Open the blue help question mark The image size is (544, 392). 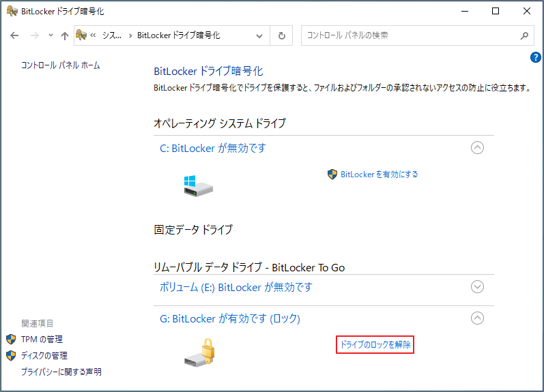(x=535, y=57)
